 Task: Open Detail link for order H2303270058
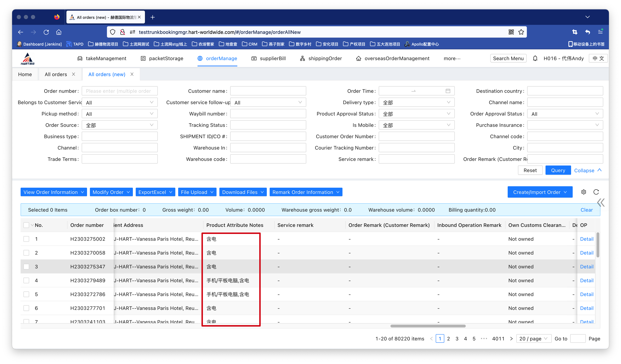[587, 253]
